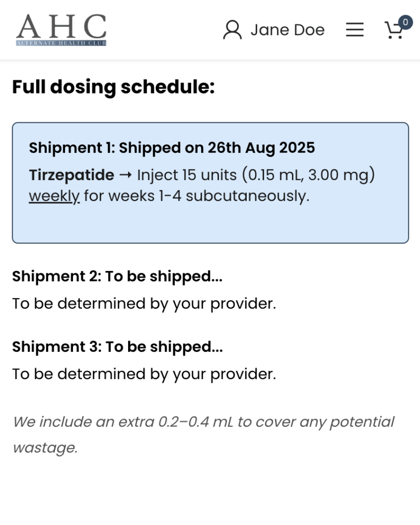Open the shopping cart
The image size is (420, 525).
[393, 31]
